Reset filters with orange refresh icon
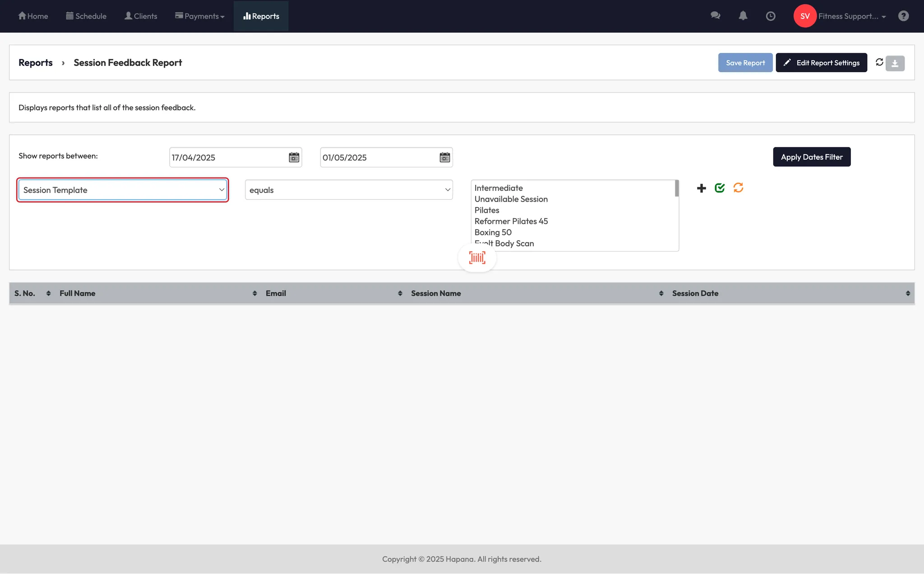Screen dimensions: 924x574 (x=738, y=188)
